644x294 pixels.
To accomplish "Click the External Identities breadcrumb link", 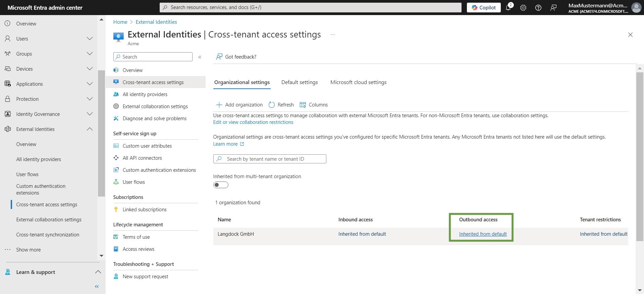I will (156, 22).
